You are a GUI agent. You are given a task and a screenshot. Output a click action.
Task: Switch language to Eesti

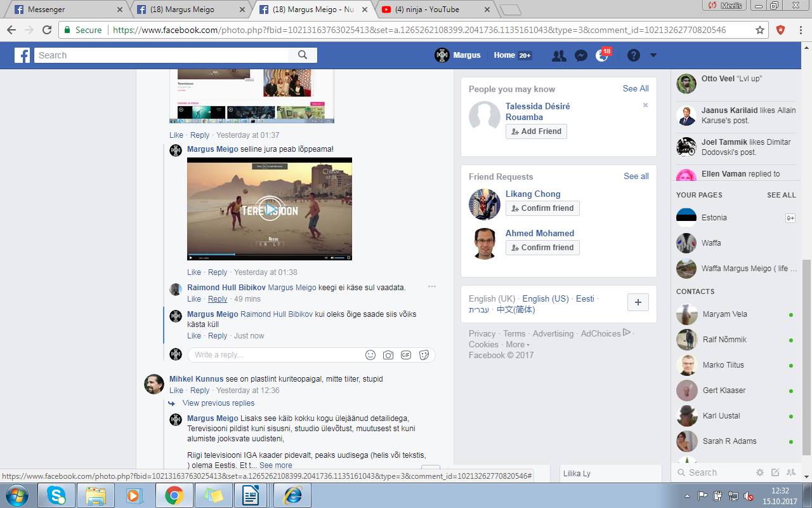point(585,299)
